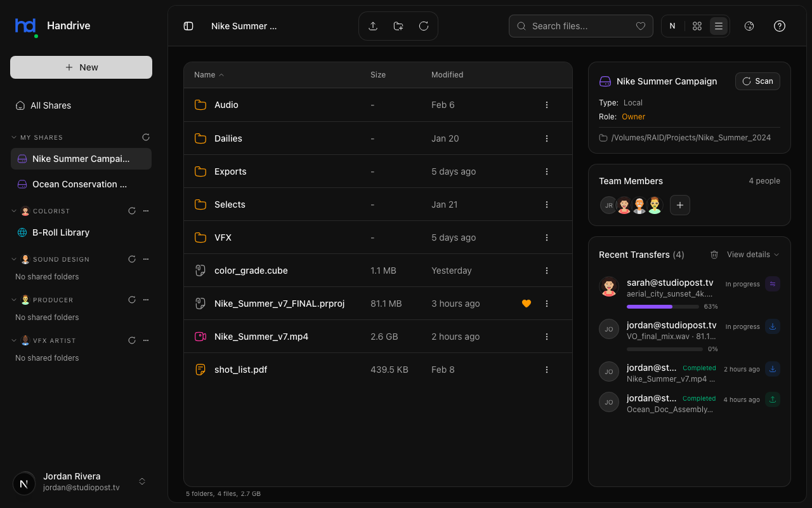Click the activity clock icon near the search bar
The height and width of the screenshot is (508, 812).
click(749, 26)
